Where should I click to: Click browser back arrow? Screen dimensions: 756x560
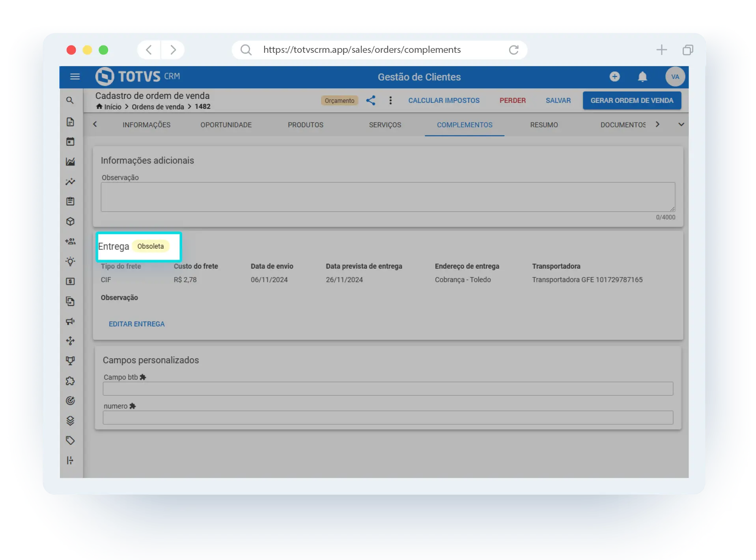tap(149, 50)
